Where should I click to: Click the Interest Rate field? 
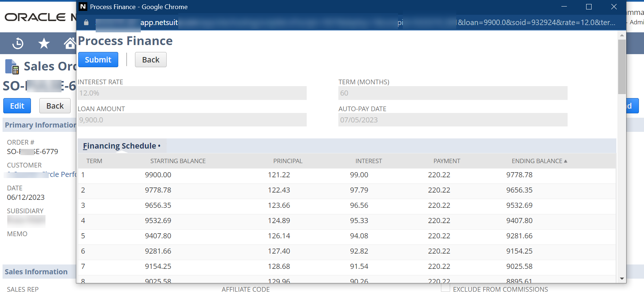(192, 93)
